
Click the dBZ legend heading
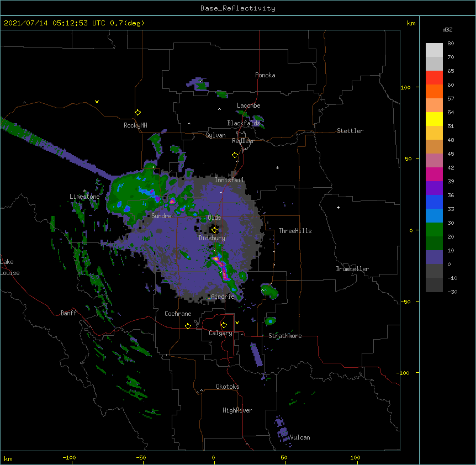click(x=447, y=29)
